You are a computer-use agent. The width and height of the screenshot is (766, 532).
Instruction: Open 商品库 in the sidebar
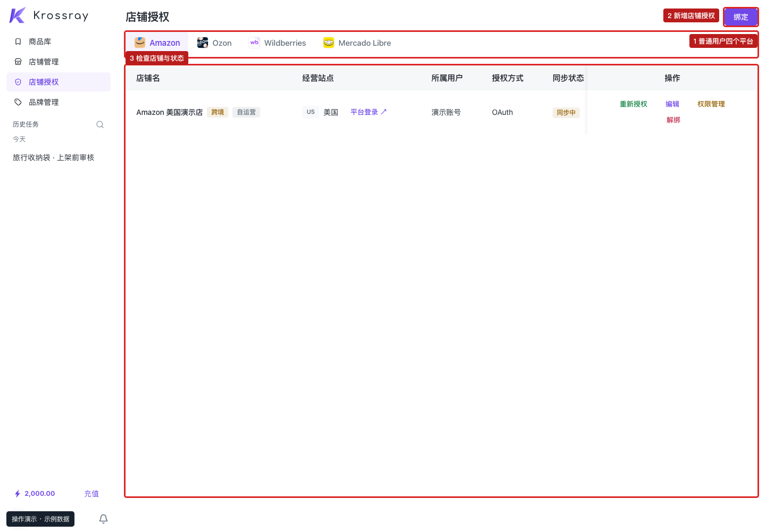pos(59,41)
